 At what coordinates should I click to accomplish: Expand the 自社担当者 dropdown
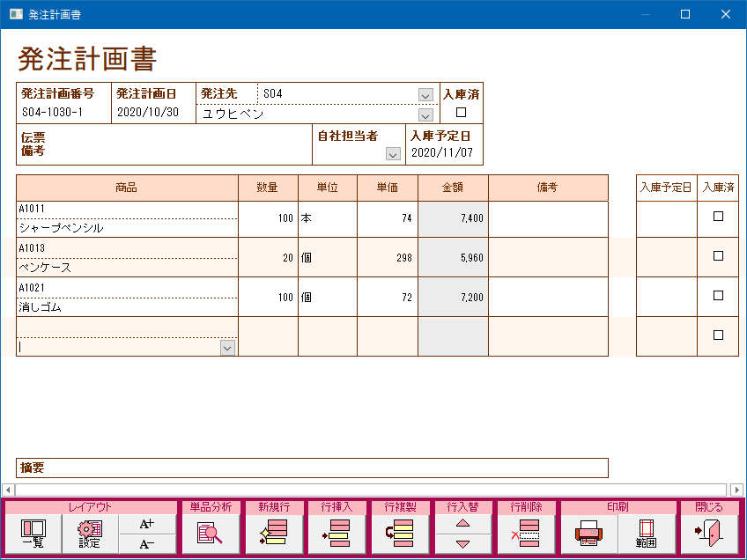tap(393, 154)
